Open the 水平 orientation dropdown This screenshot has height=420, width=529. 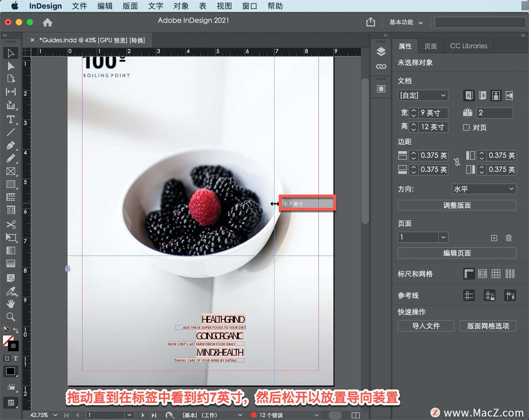[x=484, y=189]
